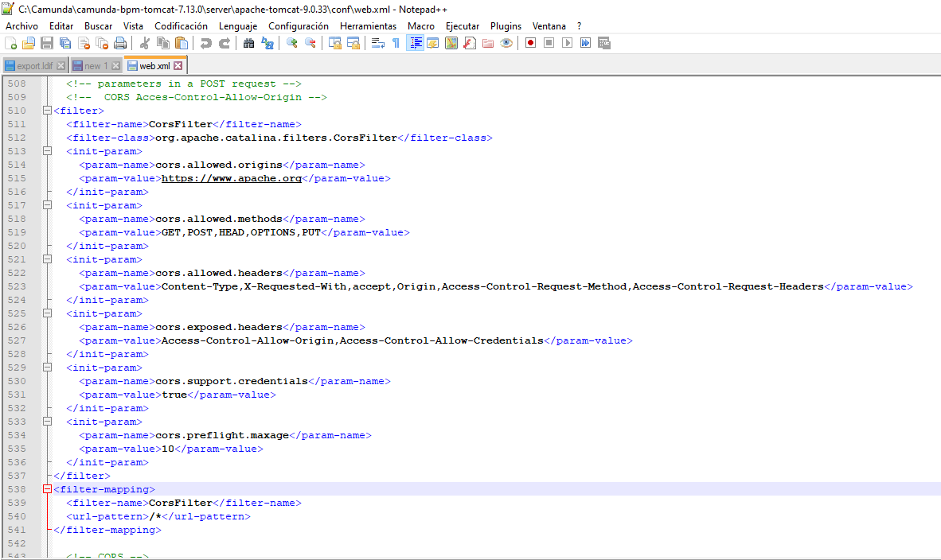This screenshot has width=941, height=560.
Task: Select the web.xml tab
Action: tap(154, 66)
